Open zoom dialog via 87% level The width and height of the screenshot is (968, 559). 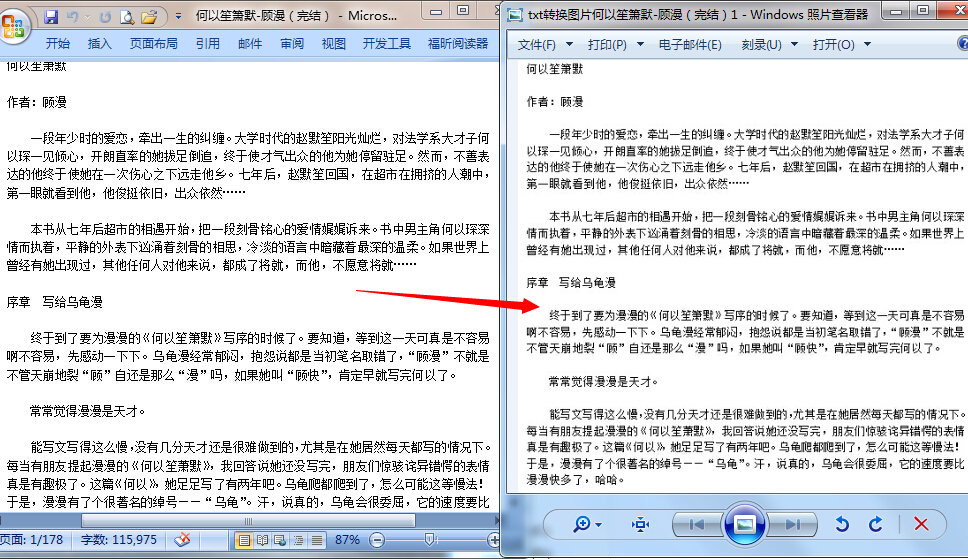point(347,540)
